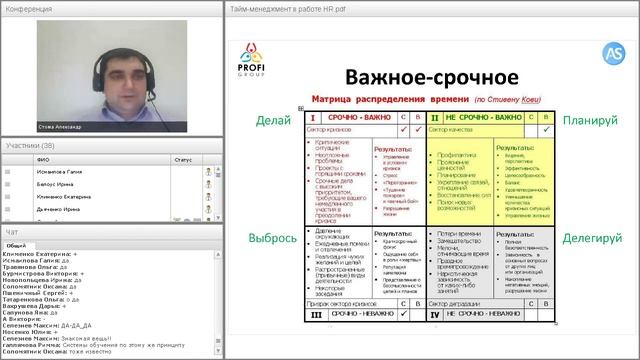Click the grey square icon left of Белоус Ирина

(x=7, y=184)
